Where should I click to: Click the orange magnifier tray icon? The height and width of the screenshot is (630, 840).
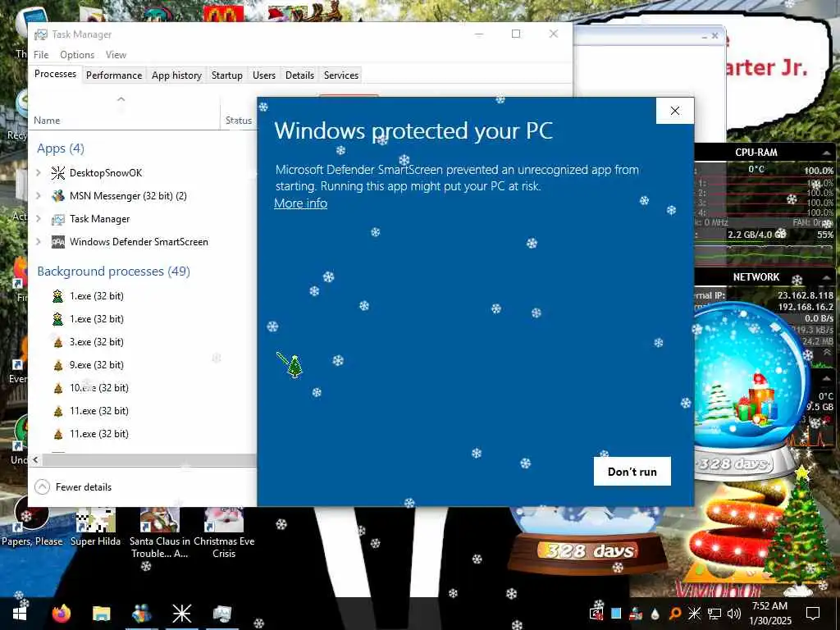click(674, 614)
